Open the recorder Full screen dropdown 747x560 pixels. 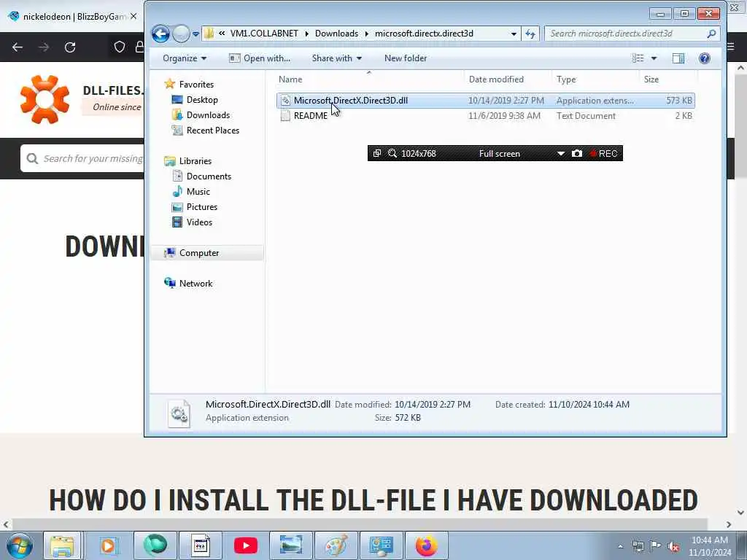tap(561, 153)
